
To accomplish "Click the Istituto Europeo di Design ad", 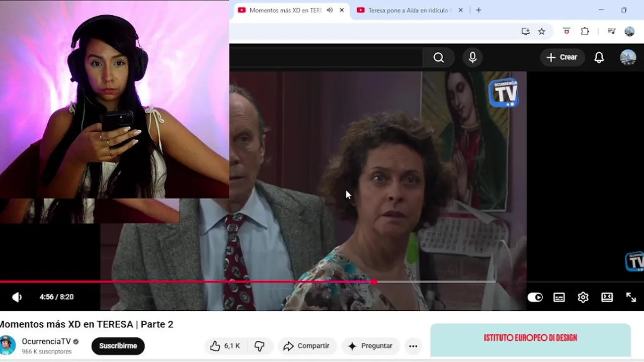I will click(x=530, y=340).
